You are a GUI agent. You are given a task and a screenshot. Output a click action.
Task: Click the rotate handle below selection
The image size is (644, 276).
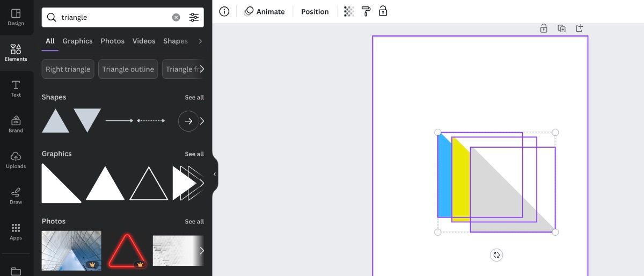click(496, 255)
